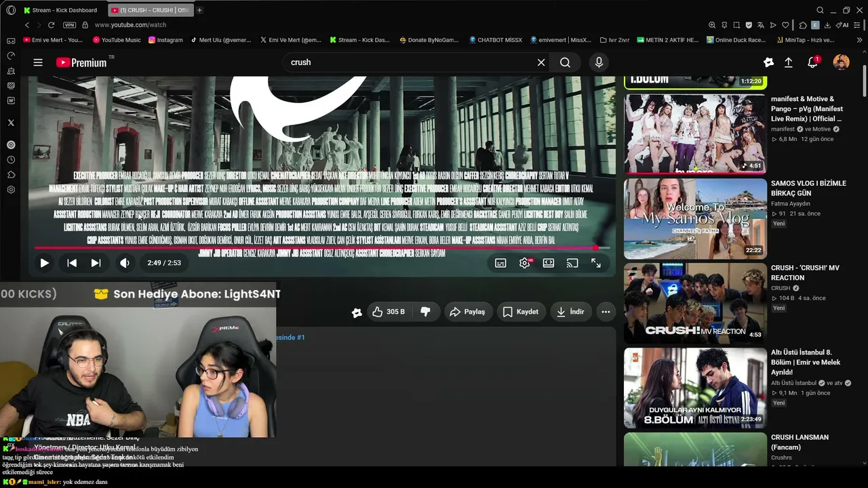The width and height of the screenshot is (868, 488).
Task: Open the Opera browser menu logo
Action: pyautogui.click(x=11, y=10)
